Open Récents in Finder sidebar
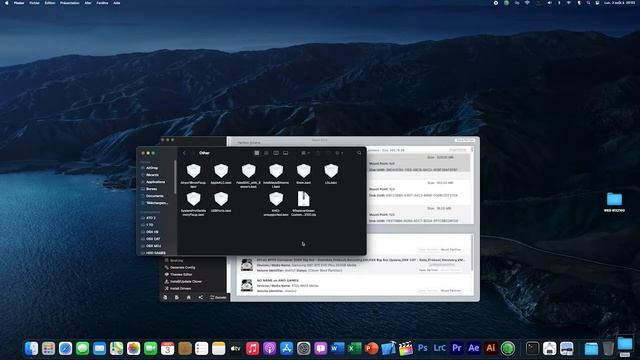640x360 pixels. pos(152,175)
